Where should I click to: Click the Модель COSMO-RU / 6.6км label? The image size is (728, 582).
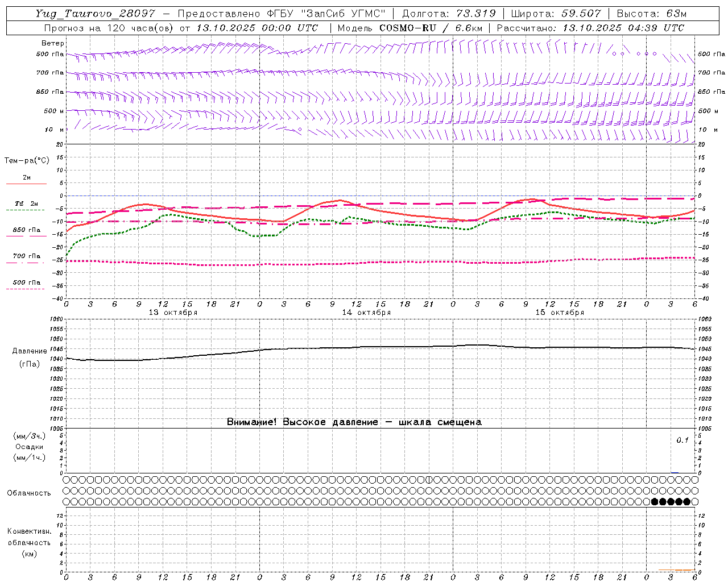coord(409,28)
